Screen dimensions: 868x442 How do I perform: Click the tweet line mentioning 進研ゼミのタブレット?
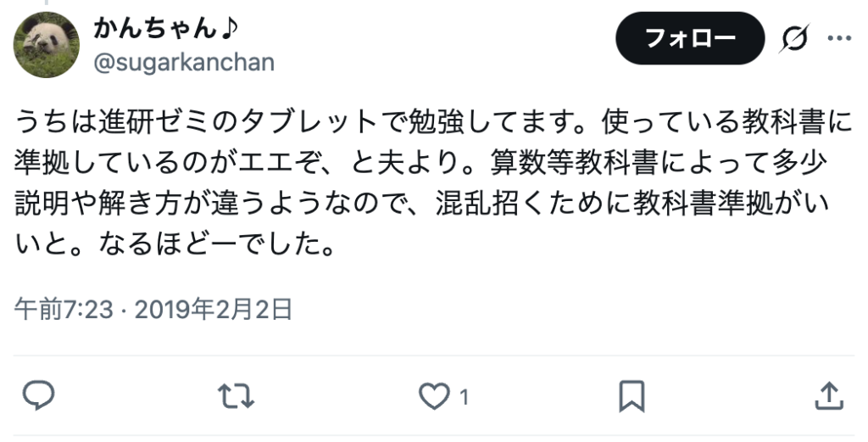point(433,122)
